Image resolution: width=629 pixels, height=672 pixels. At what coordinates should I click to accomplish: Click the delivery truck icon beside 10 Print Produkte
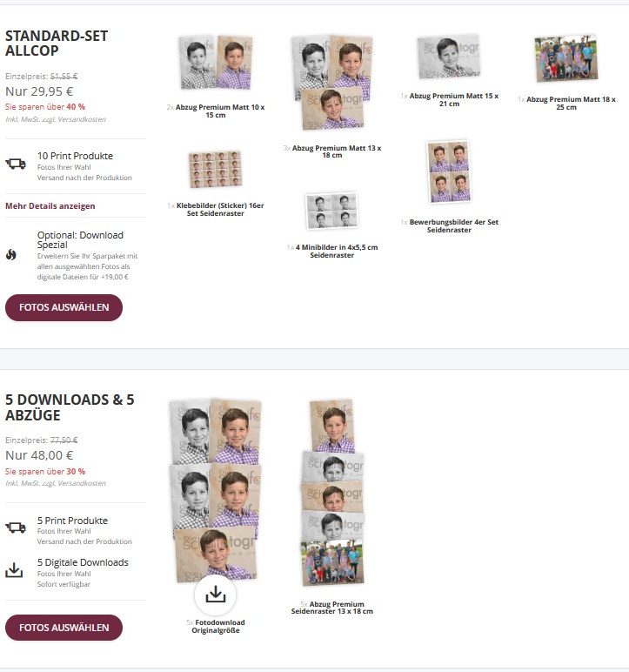16,164
